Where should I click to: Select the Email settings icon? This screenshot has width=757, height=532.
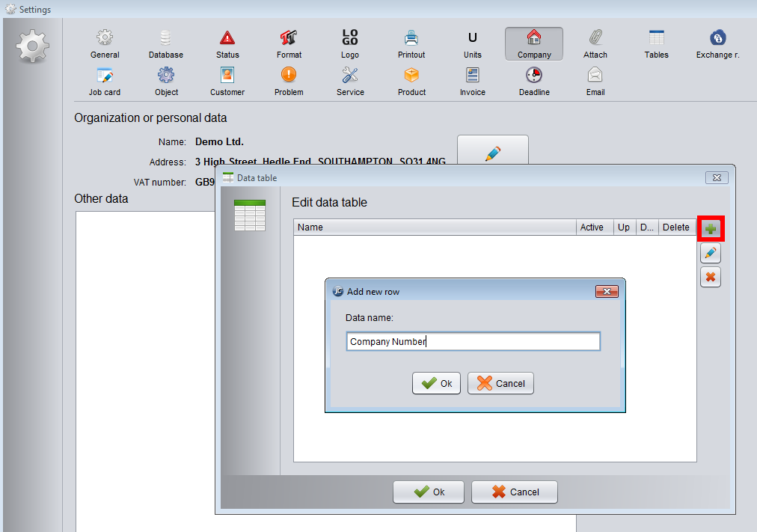(x=595, y=81)
